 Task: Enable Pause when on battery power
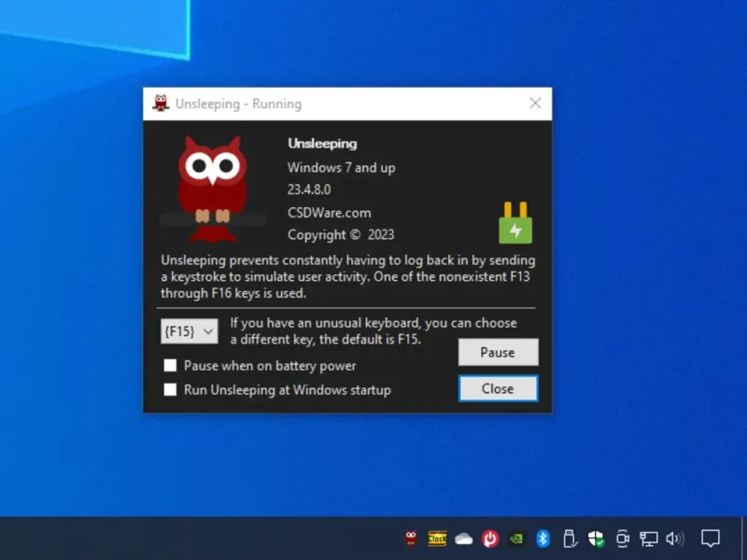click(x=170, y=366)
